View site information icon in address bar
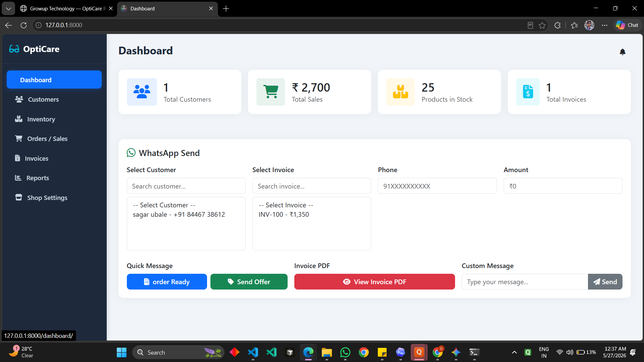 tap(39, 25)
